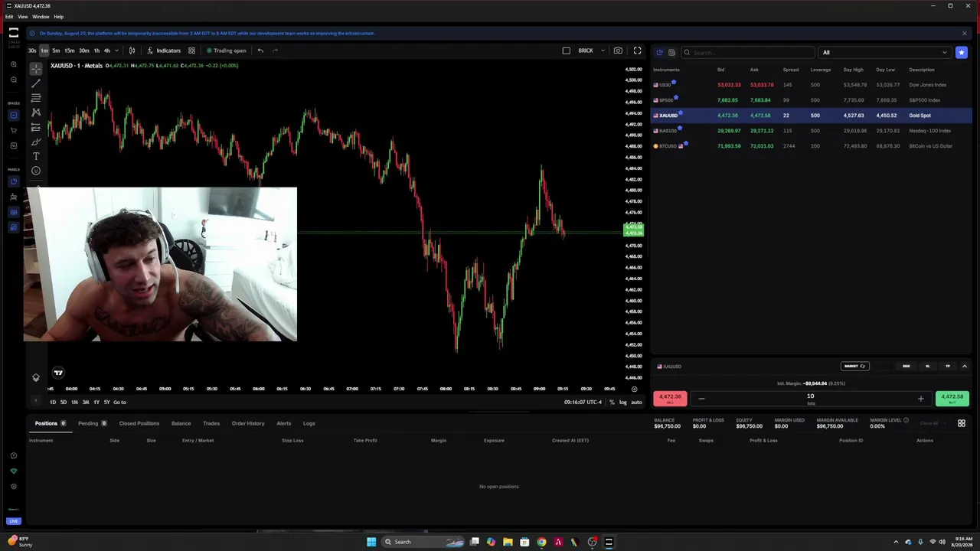Viewport: 980px width, 551px height.
Task: Zoom in using left sidebar magnifier
Action: [14, 65]
